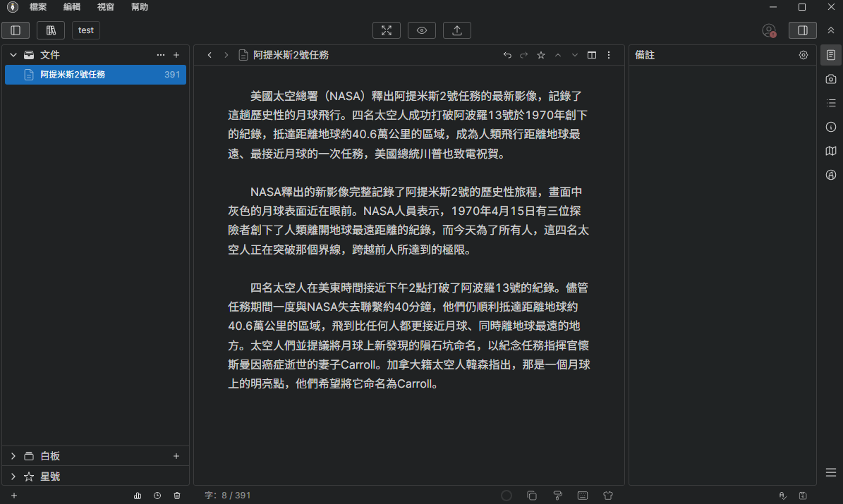The width and height of the screenshot is (843, 504).
Task: Expand the 白板 section
Action: coord(13,455)
